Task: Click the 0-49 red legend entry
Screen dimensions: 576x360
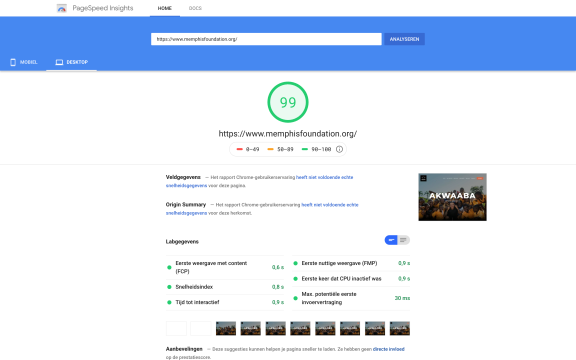Action: (248, 149)
